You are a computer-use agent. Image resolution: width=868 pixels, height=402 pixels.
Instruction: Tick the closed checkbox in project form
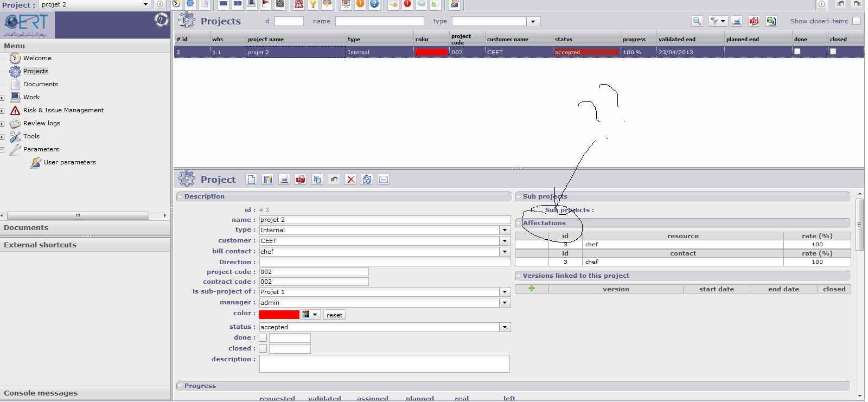[x=263, y=349]
